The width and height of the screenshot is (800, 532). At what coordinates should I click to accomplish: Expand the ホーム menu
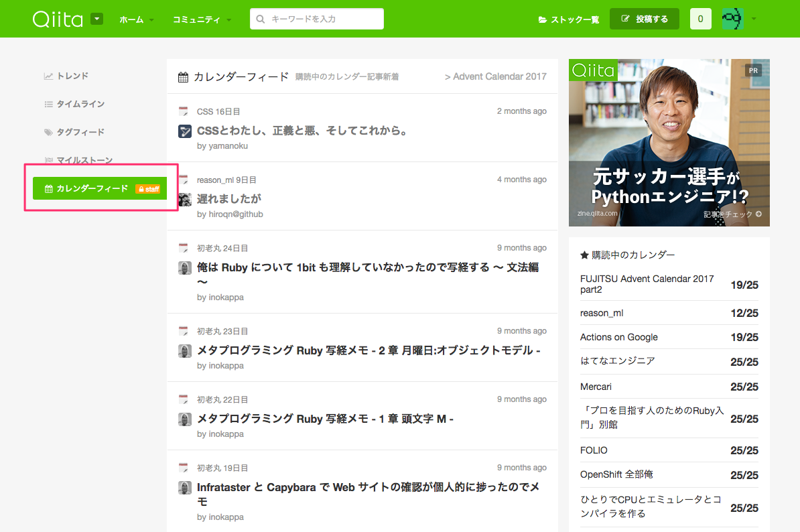pos(136,19)
